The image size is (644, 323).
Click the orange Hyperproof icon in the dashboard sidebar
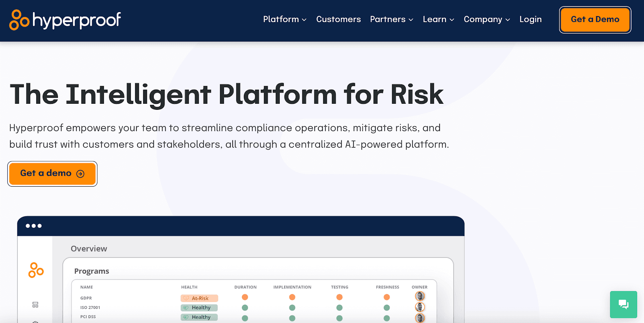(36, 270)
